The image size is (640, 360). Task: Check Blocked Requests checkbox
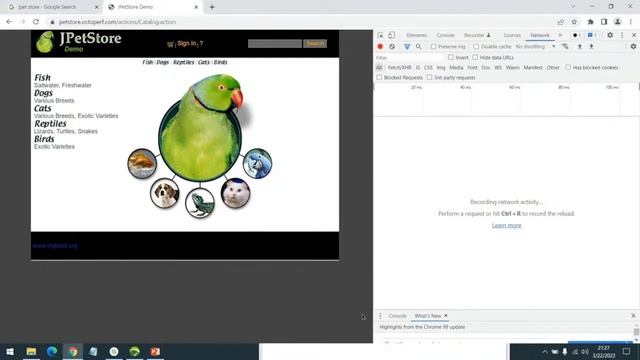[x=379, y=78]
